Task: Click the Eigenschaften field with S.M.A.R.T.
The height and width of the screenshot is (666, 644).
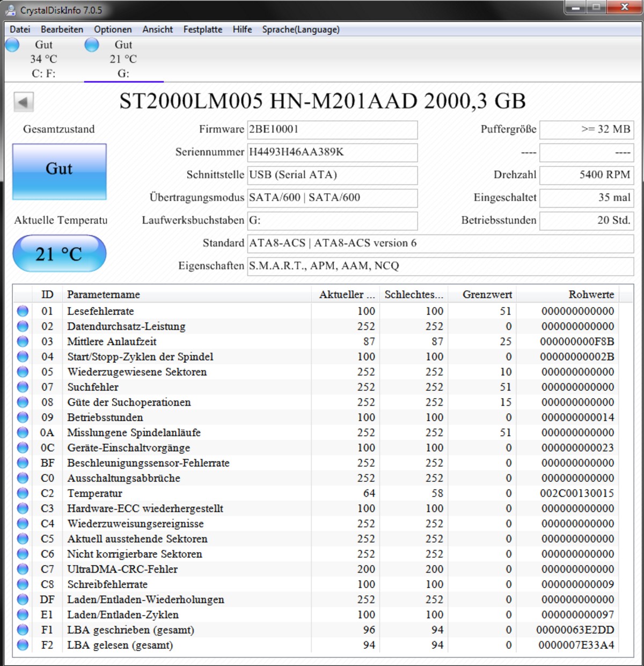Action: tap(440, 266)
